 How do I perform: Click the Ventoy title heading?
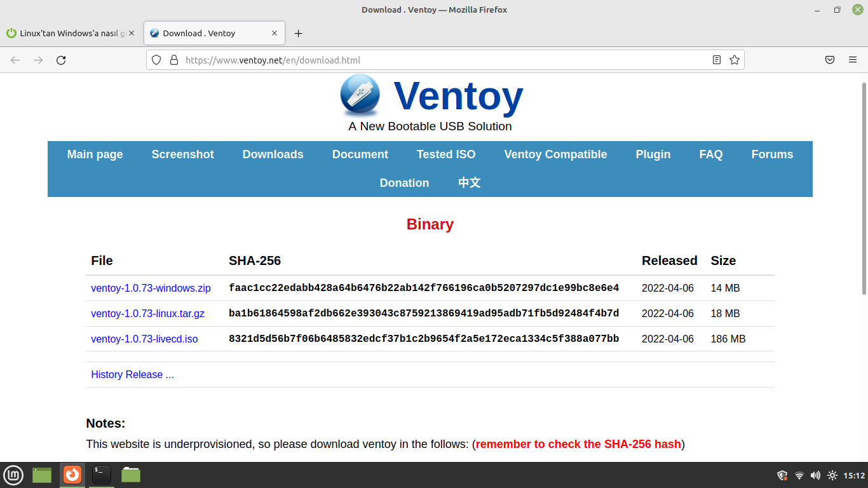coord(458,95)
